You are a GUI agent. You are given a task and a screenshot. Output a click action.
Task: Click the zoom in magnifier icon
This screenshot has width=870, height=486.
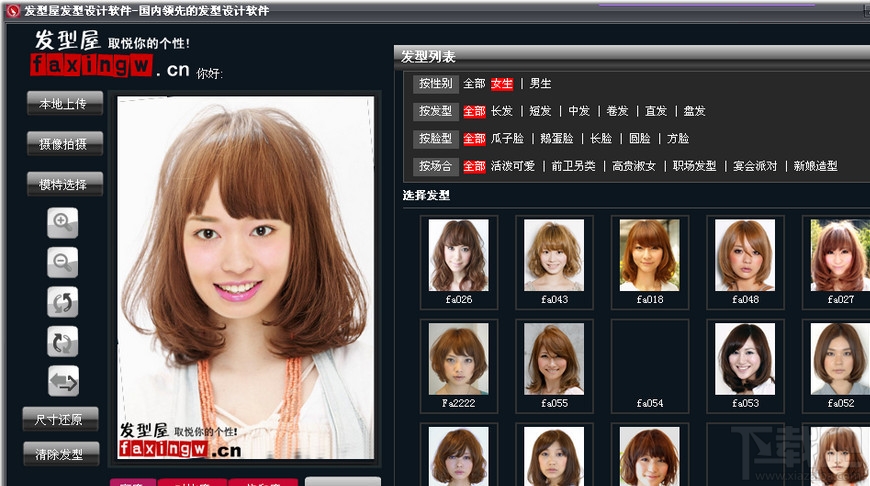pos(63,223)
